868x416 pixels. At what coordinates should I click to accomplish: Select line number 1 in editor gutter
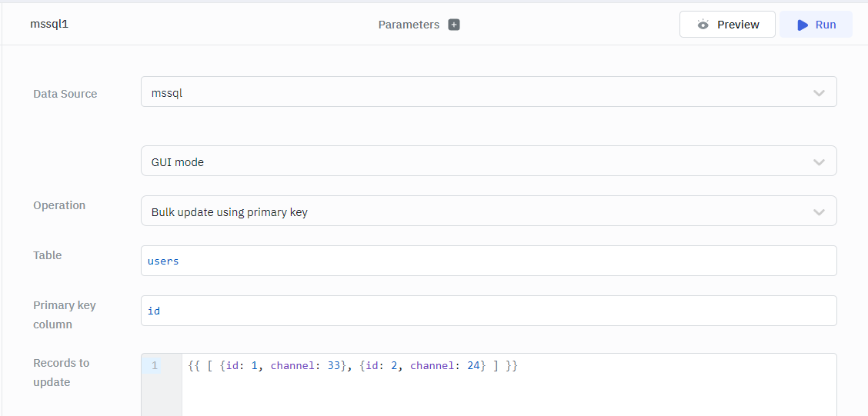click(155, 366)
